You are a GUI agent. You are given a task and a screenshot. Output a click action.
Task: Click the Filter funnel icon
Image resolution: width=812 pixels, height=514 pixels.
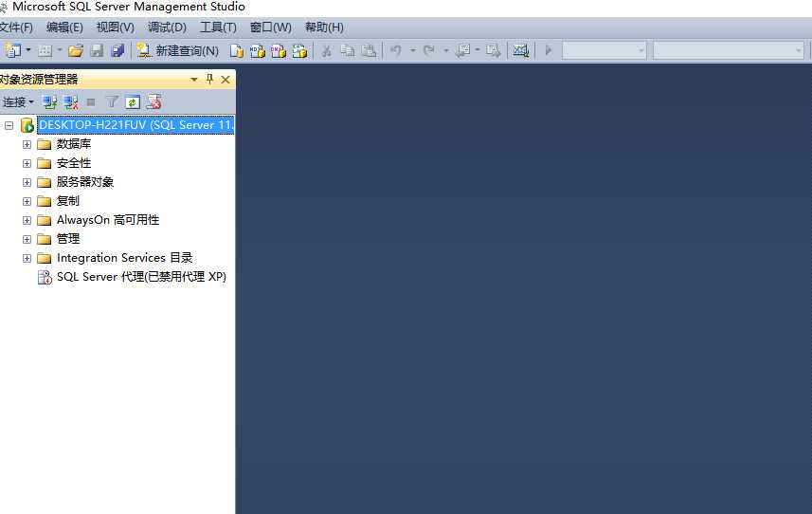[112, 102]
